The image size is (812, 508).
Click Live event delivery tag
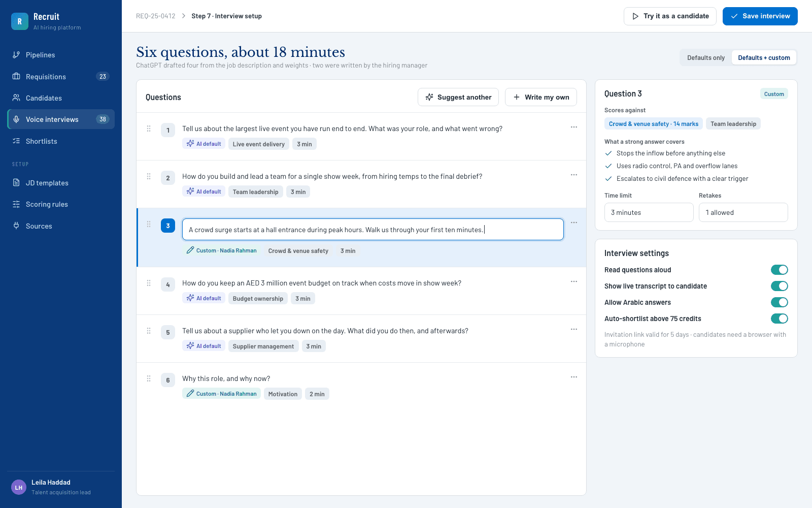pos(259,144)
